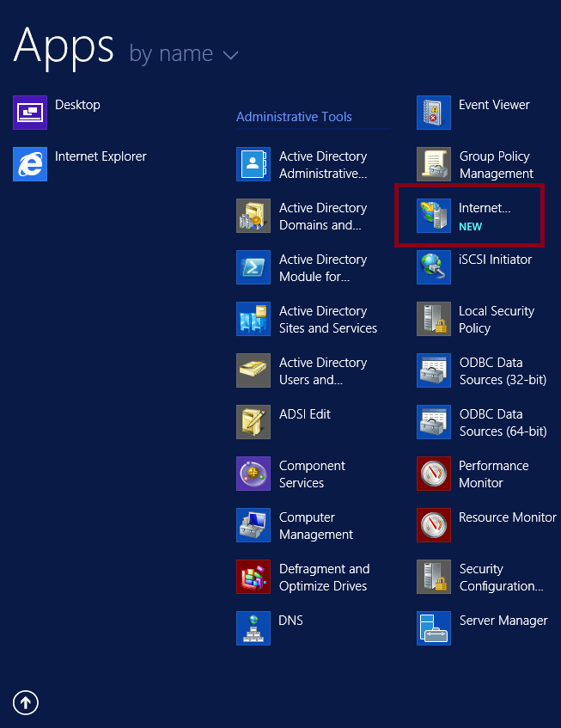The image size is (561, 728).
Task: Click the 'Component Services' label text
Action: point(312,474)
